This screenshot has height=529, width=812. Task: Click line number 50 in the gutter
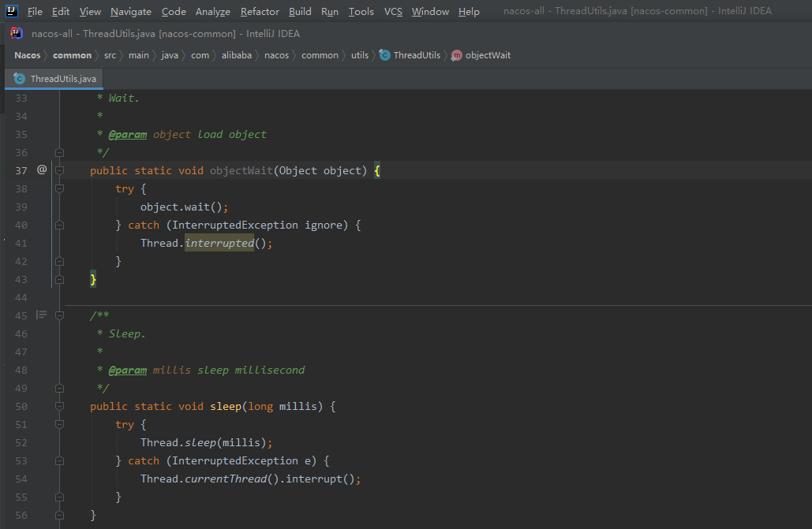(x=21, y=406)
